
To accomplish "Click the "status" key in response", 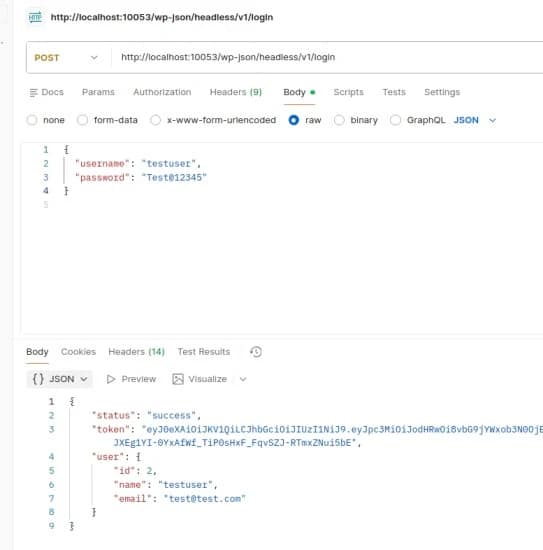I will [113, 416].
